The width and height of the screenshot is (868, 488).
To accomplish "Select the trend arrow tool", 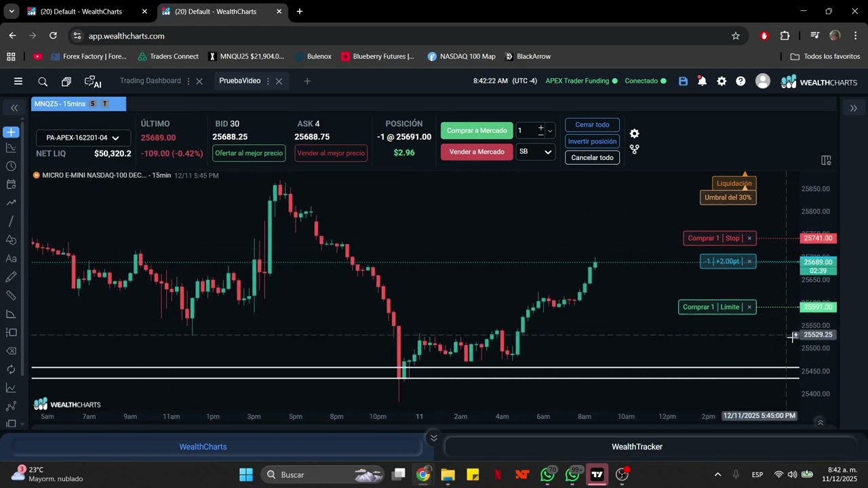I will pyautogui.click(x=11, y=203).
